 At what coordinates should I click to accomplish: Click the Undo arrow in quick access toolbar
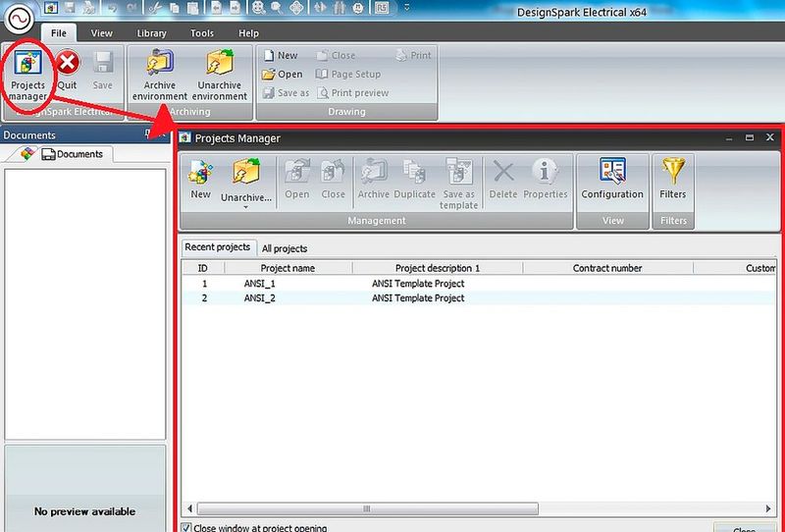113,8
